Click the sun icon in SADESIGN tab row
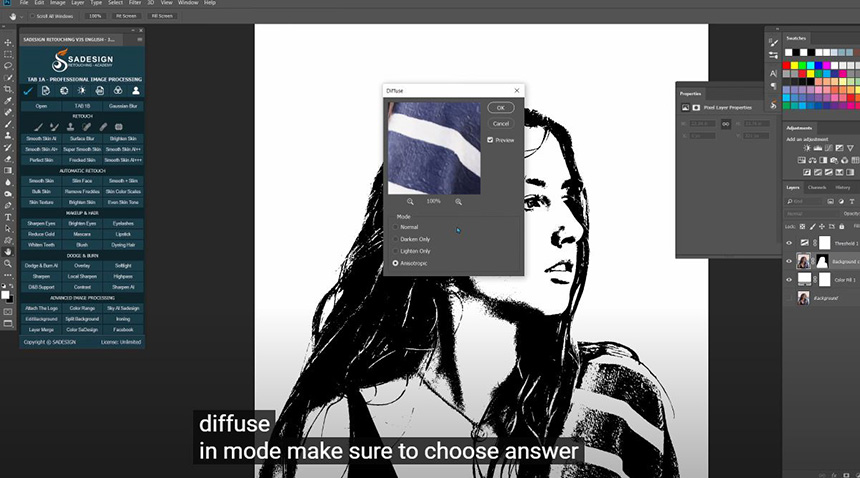 [x=82, y=91]
